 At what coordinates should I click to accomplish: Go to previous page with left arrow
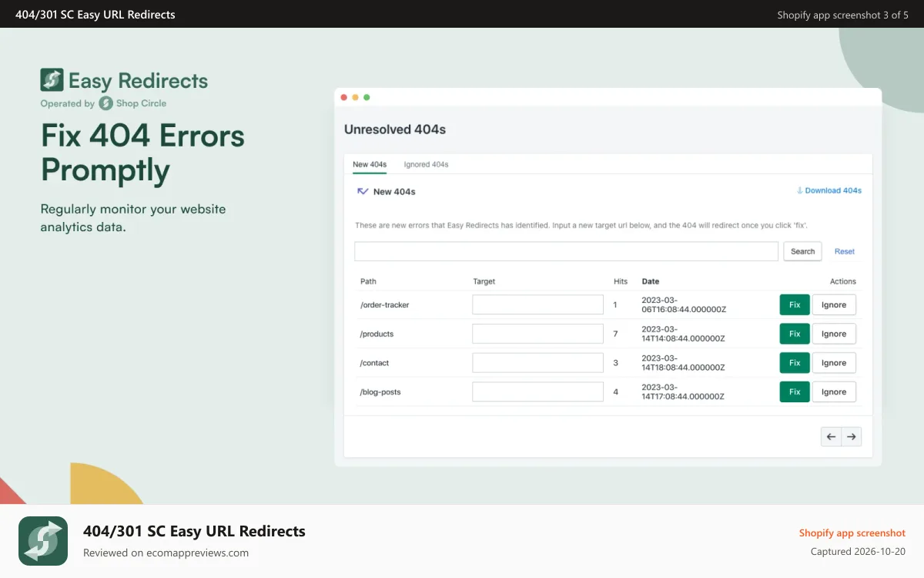(831, 437)
